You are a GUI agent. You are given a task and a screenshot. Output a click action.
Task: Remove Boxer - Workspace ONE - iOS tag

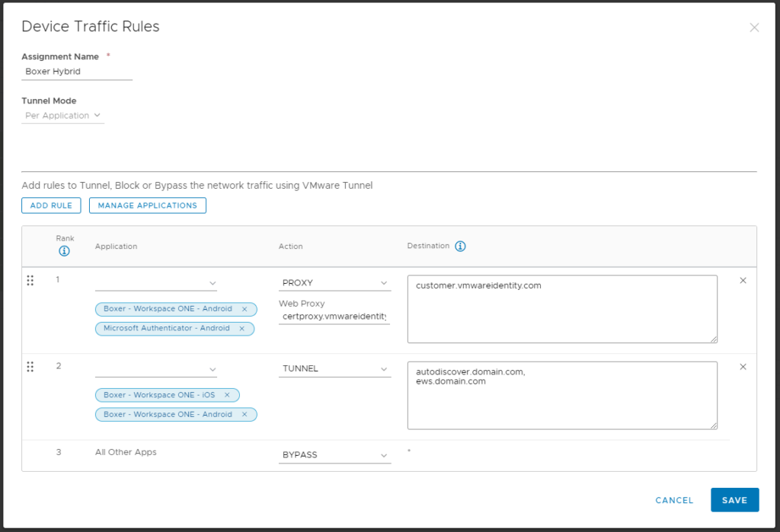click(227, 395)
